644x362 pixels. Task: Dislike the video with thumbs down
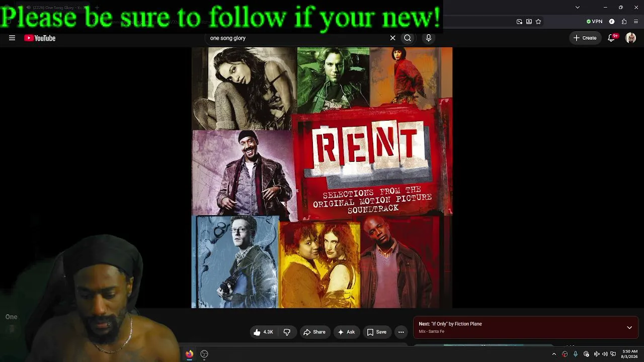tap(287, 332)
